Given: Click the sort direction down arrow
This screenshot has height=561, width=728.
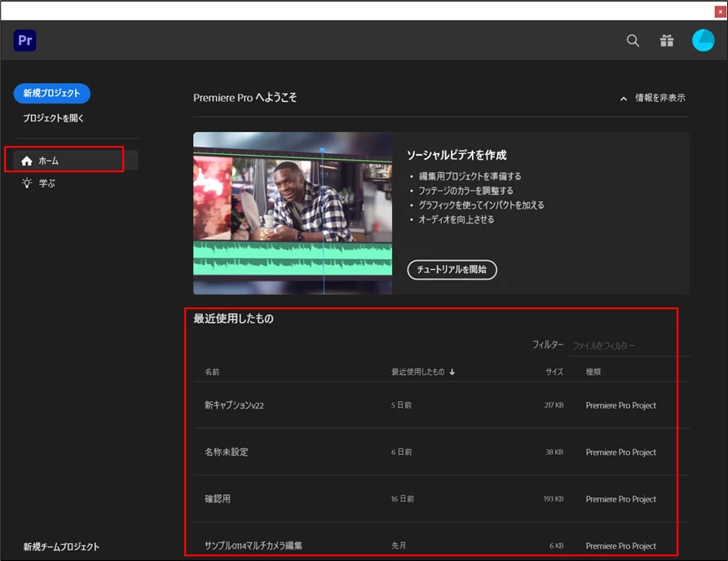Looking at the screenshot, I should 452,372.
